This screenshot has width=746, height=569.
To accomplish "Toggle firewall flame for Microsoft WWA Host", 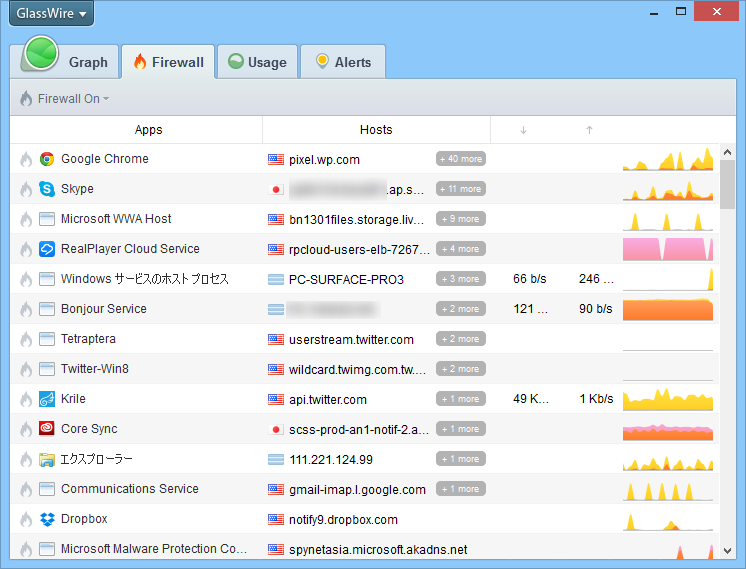I will 26,219.
